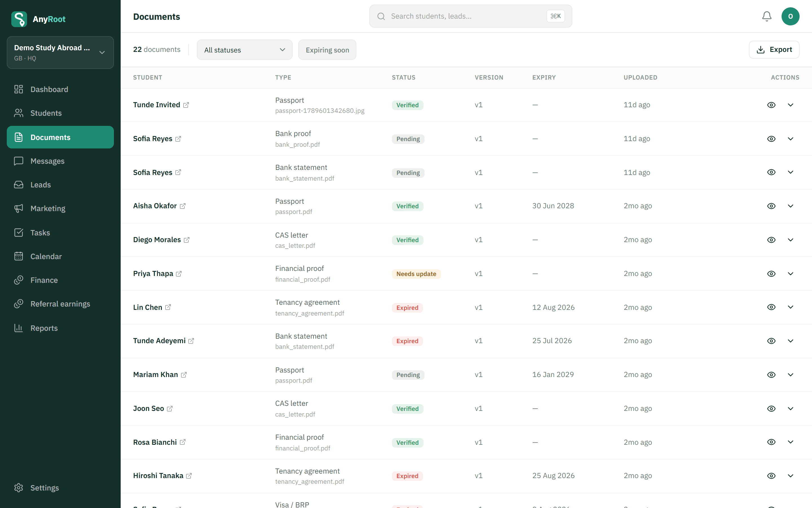
Task: Preview Tunde Invited's passport with eye icon
Action: click(x=771, y=105)
